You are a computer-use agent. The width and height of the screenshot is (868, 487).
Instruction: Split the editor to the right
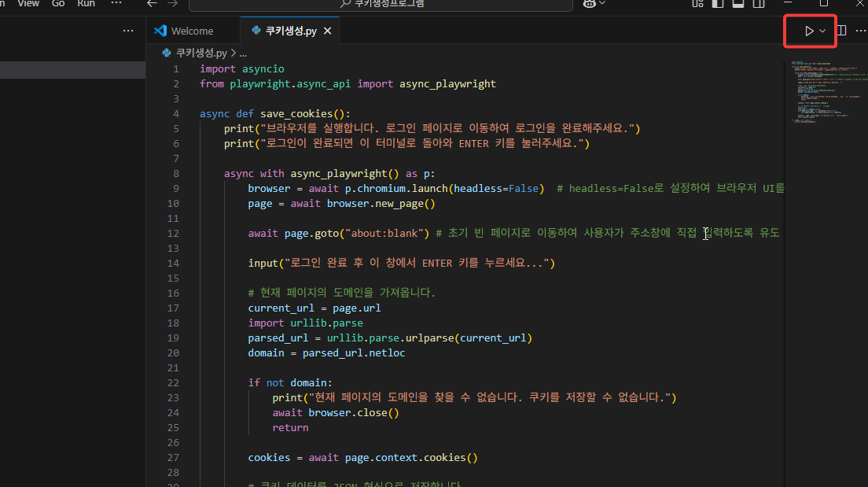pos(840,30)
